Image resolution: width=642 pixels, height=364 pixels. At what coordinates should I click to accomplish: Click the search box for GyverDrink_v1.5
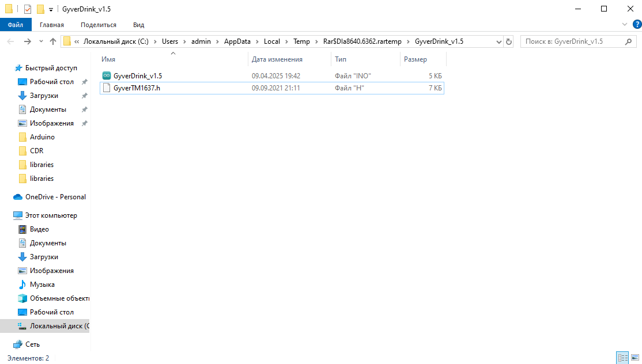pyautogui.click(x=571, y=41)
